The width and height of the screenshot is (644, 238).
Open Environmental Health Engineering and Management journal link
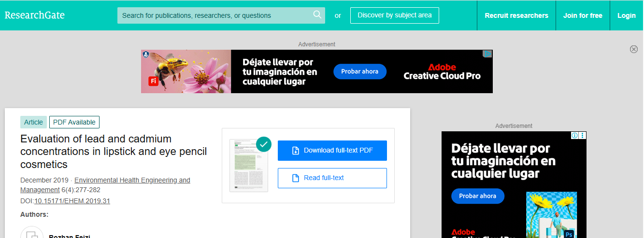[132, 180]
